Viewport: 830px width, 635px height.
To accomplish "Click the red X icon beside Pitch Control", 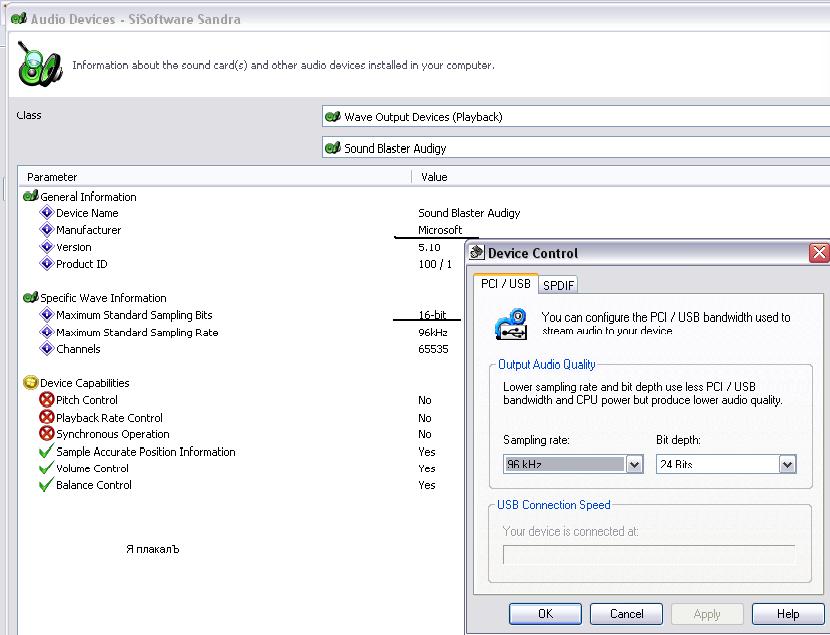I will (46, 400).
